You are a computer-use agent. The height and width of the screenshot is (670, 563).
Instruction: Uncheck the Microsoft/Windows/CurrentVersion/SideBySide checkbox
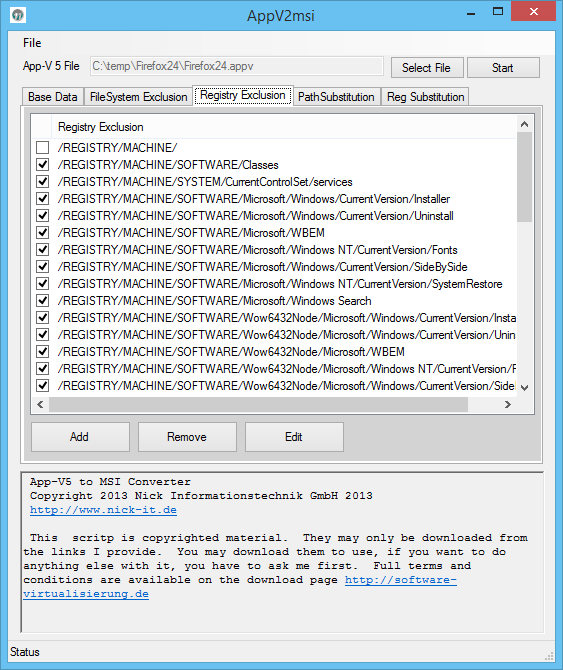click(x=42, y=267)
